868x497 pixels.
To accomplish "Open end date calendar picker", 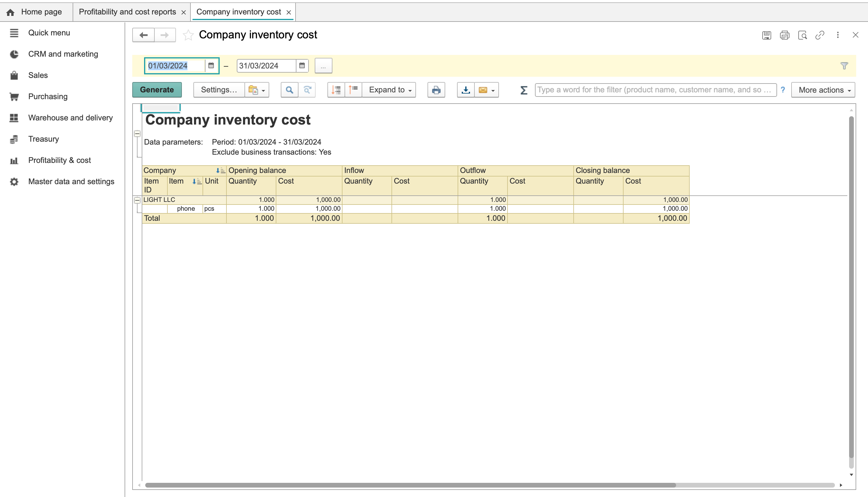I will click(302, 66).
